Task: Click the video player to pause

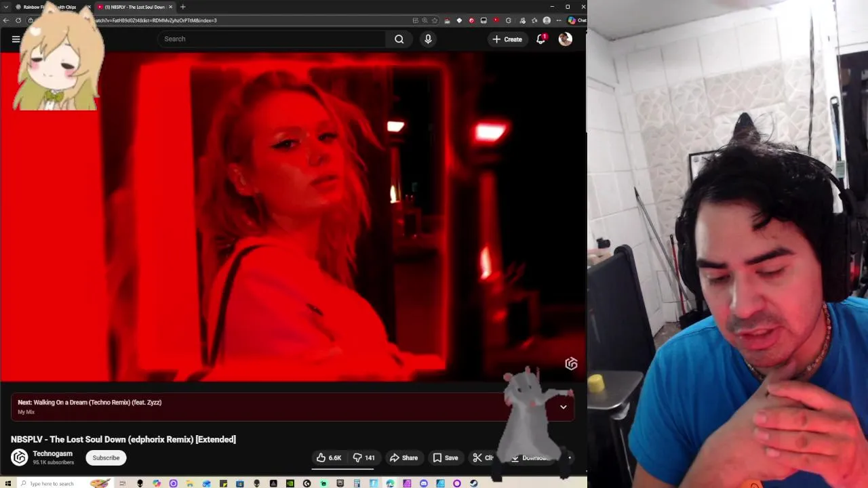Action: point(293,217)
